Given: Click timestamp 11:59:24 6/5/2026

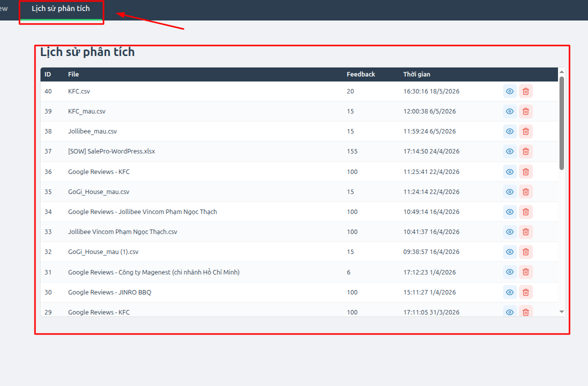Looking at the screenshot, I should (429, 131).
